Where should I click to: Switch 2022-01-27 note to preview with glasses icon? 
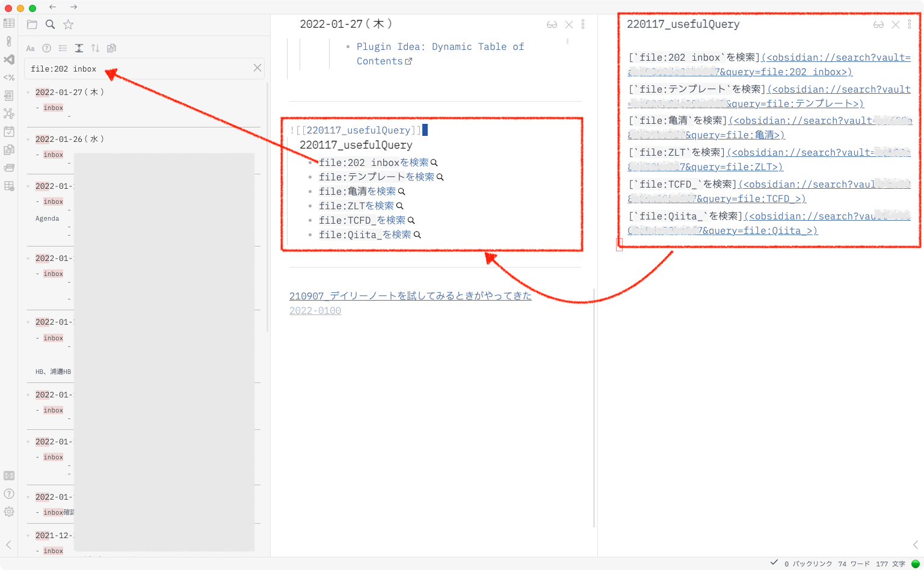coord(552,25)
